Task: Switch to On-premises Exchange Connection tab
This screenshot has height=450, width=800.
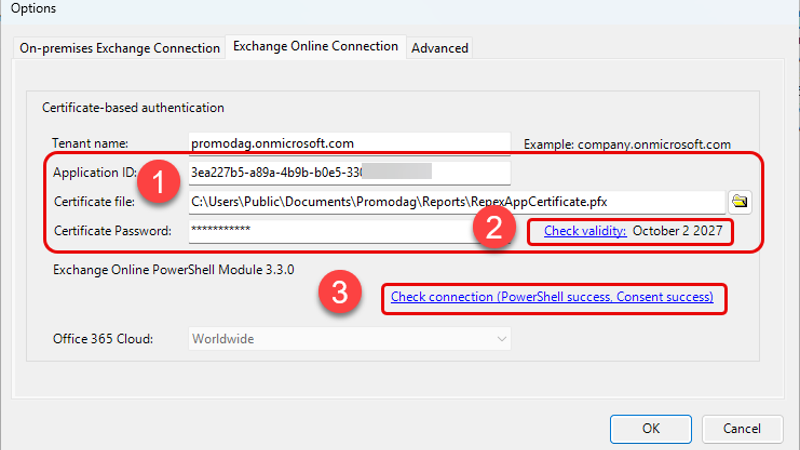Action: pos(119,48)
